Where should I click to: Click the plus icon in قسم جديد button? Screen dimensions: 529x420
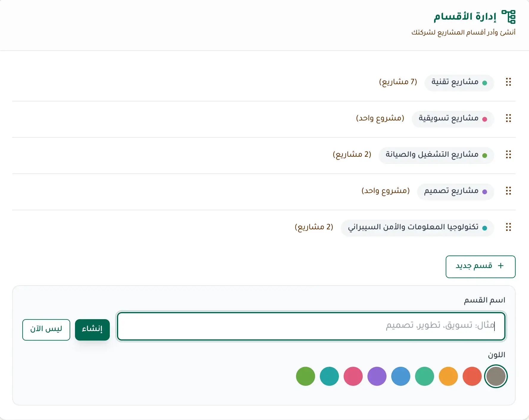click(x=501, y=266)
